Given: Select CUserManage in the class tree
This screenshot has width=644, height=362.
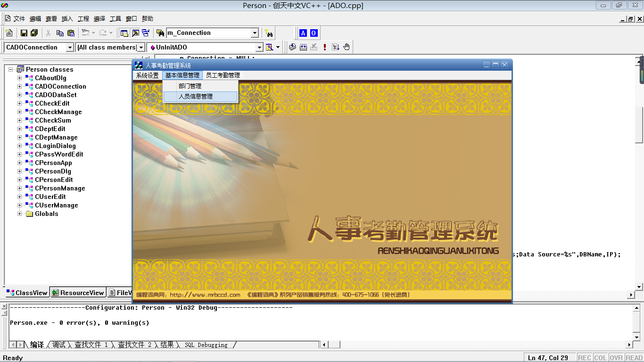Looking at the screenshot, I should tap(57, 205).
